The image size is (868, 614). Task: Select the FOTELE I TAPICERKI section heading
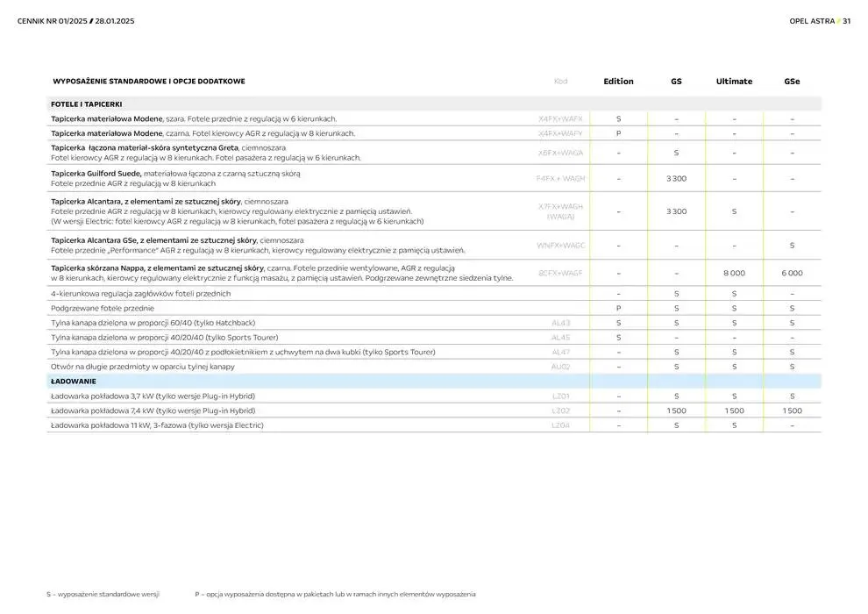86,104
